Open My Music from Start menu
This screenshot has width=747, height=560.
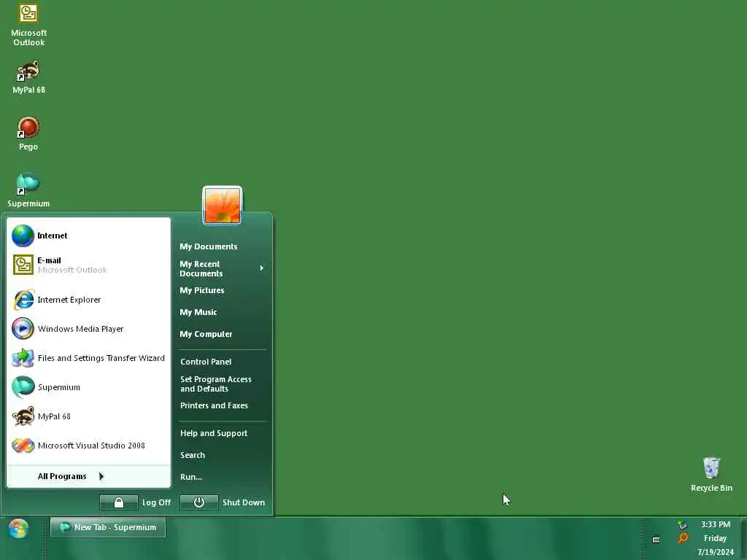pos(198,312)
